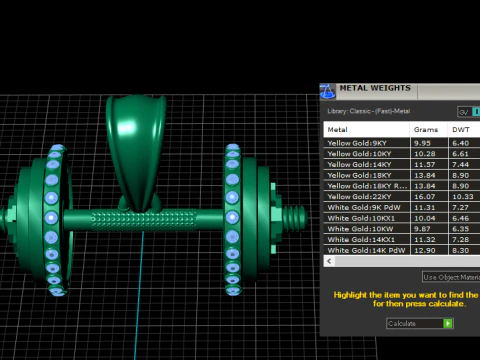Screen dimensions: 480x360
Task: Click the 7.27 DWT value
Action: pos(461,207)
